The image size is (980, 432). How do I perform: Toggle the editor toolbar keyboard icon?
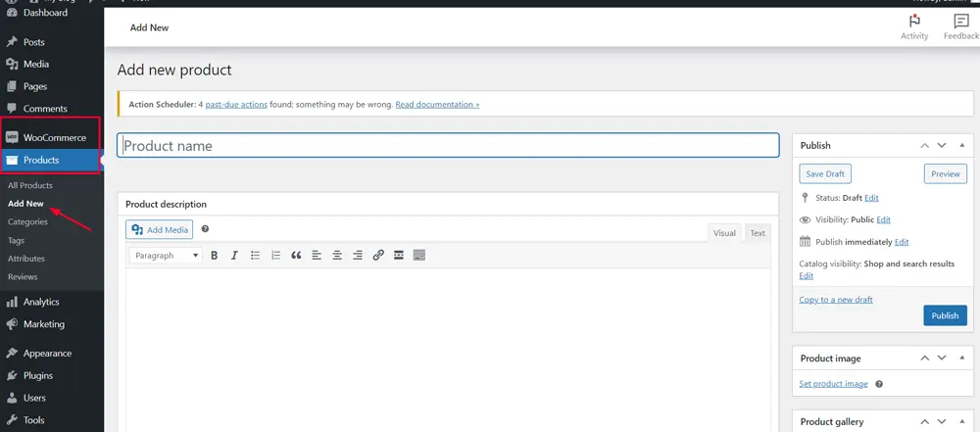pos(419,255)
